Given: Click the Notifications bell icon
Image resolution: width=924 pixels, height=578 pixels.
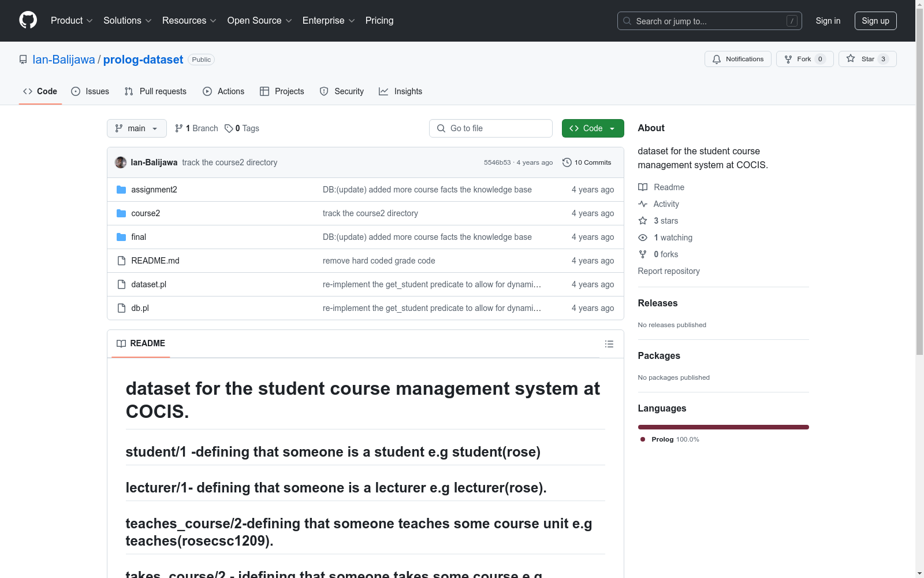Looking at the screenshot, I should pos(717,59).
